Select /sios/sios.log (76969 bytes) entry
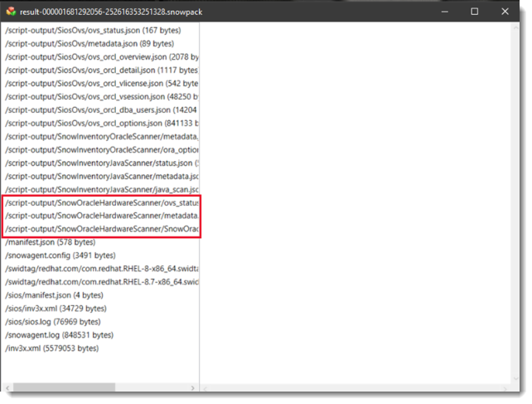The width and height of the screenshot is (532, 404). click(x=53, y=321)
